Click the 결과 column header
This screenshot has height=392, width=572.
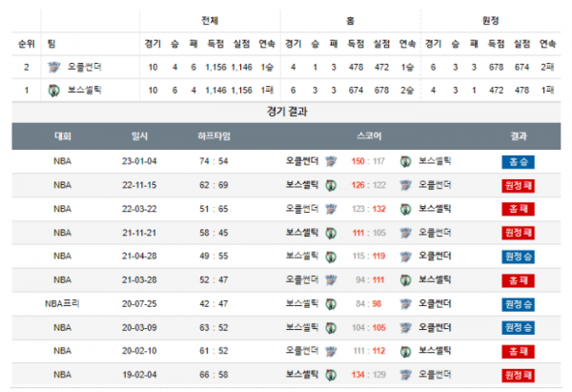tap(518, 136)
